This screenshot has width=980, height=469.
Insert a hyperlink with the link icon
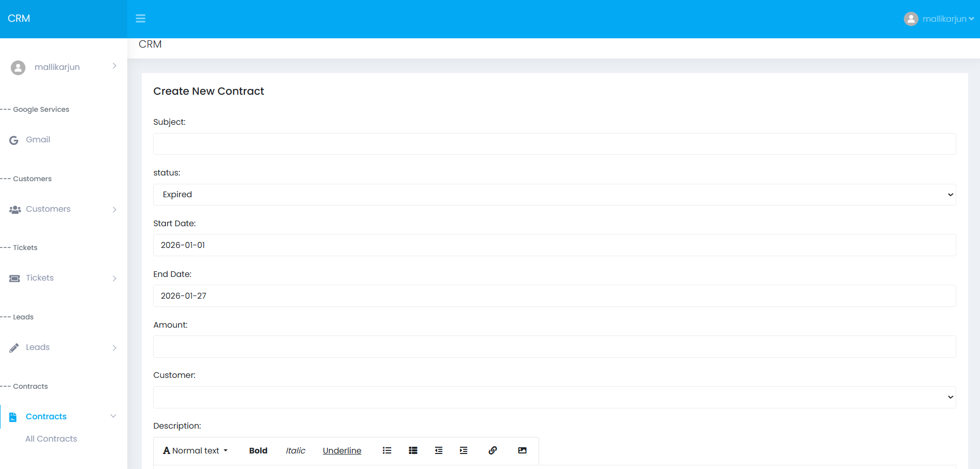click(x=493, y=450)
